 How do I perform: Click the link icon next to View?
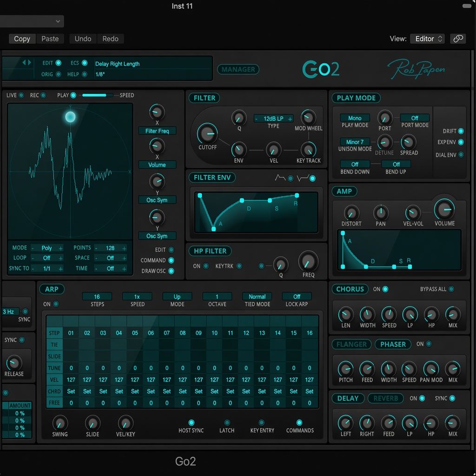click(457, 39)
